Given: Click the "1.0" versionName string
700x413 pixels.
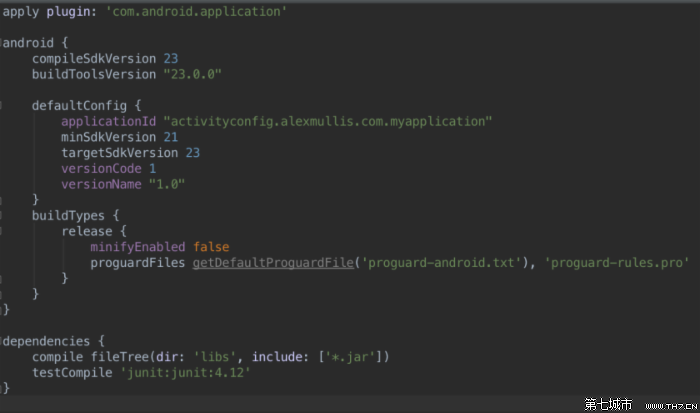Looking at the screenshot, I should pos(167,184).
